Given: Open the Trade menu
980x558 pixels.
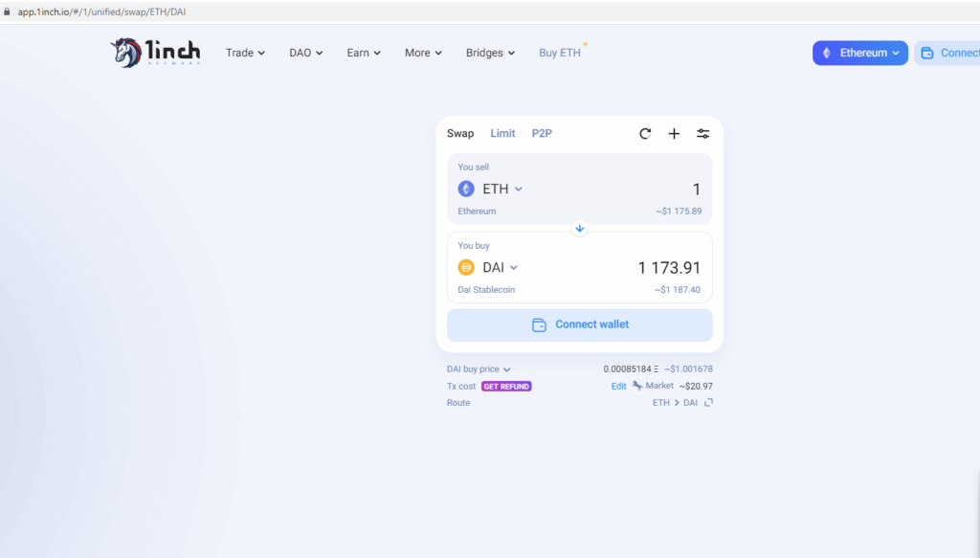Looking at the screenshot, I should tap(245, 53).
